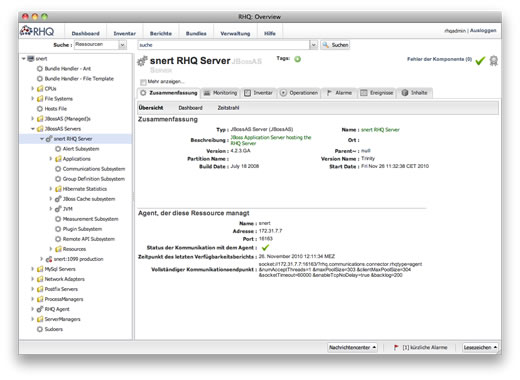This screenshot has width=520, height=380.
Task: Switch to the Inhalte tab
Action: tap(415, 93)
